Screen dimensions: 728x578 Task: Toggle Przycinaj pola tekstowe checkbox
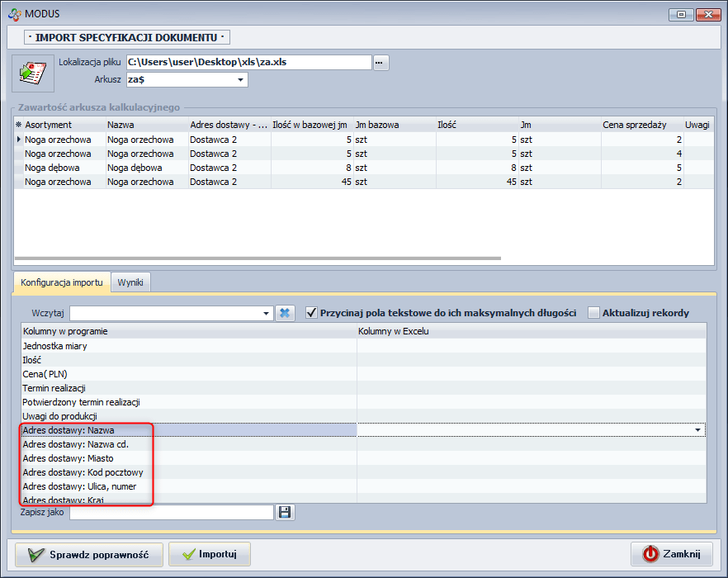pos(311,313)
